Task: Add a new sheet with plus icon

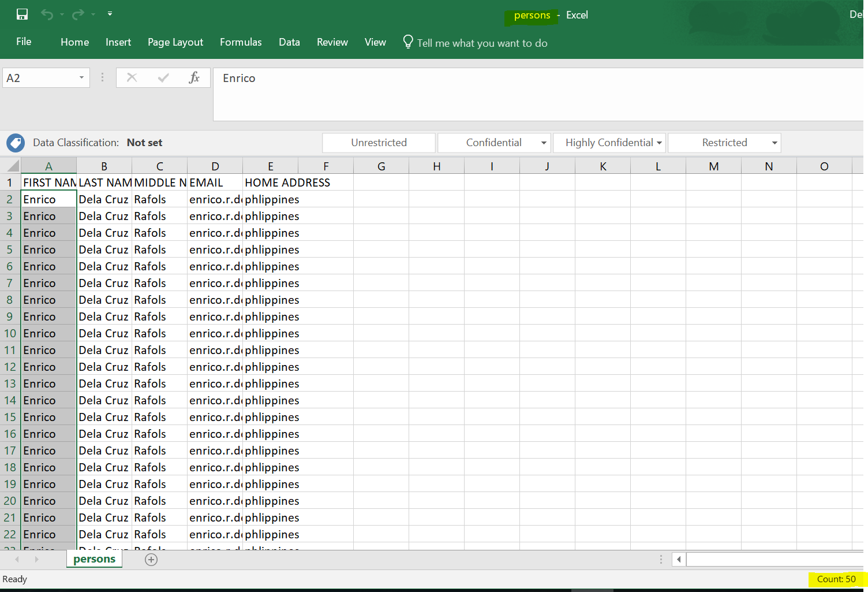Action: (x=151, y=559)
